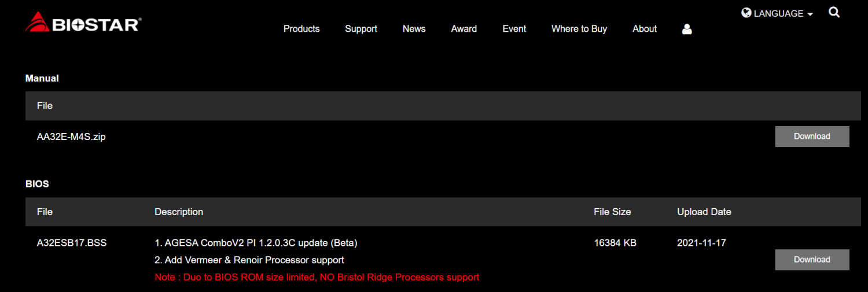Go to the News page
This screenshot has height=292, width=868.
(x=414, y=29)
